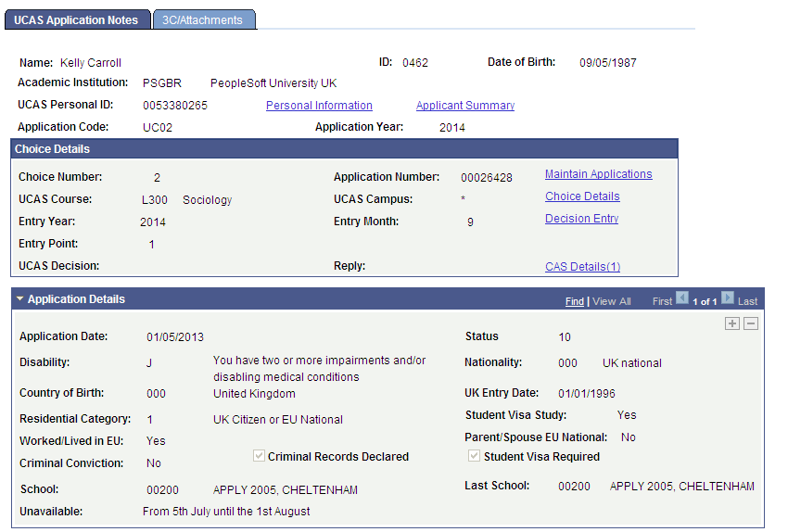Click the application date 01/05/2013
The width and height of the screenshot is (788, 532).
click(x=175, y=337)
